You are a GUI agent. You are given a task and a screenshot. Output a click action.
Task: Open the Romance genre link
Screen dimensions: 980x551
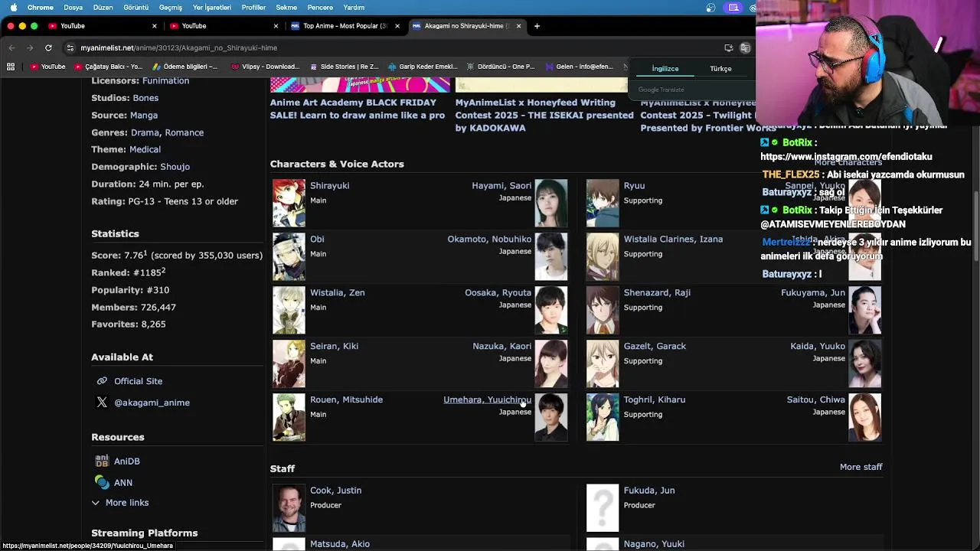(x=185, y=132)
